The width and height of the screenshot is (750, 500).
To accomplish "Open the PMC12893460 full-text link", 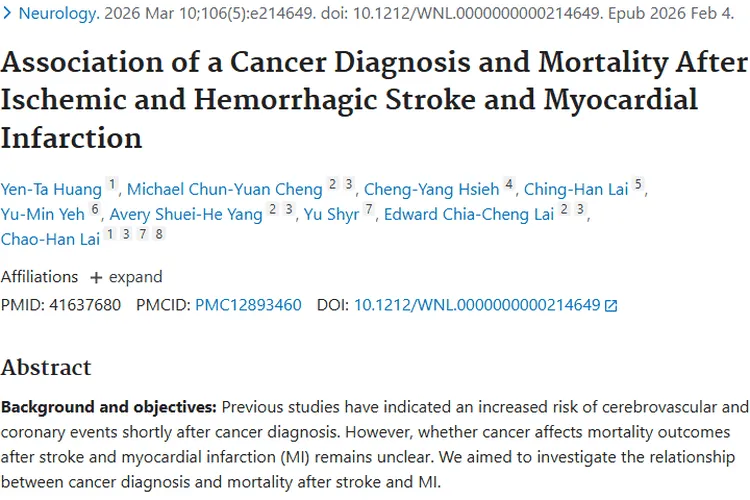I will click(248, 305).
